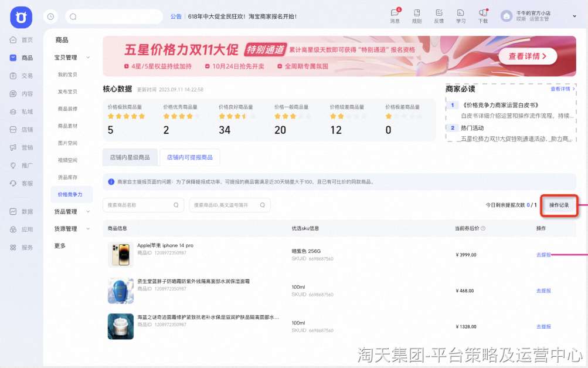Click 价格一般商品量 count 20
Screen dimensions: 588x368
[x=280, y=130]
